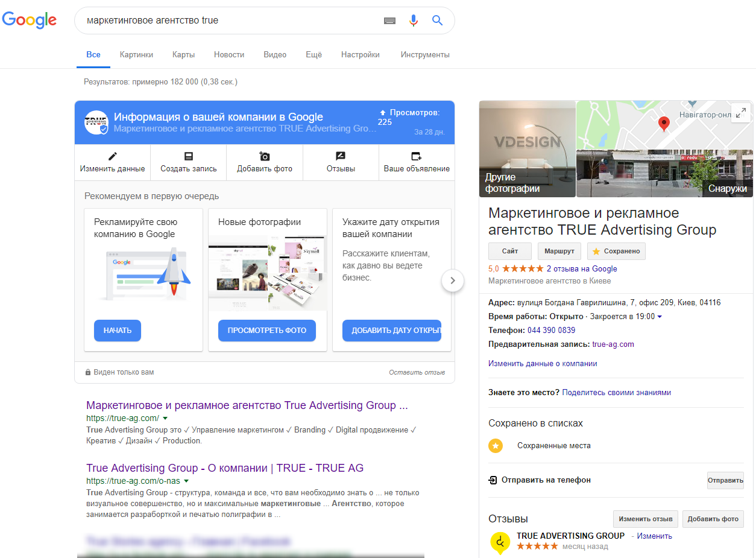756x558 pixels.
Task: Click the Google logo
Action: (x=30, y=19)
